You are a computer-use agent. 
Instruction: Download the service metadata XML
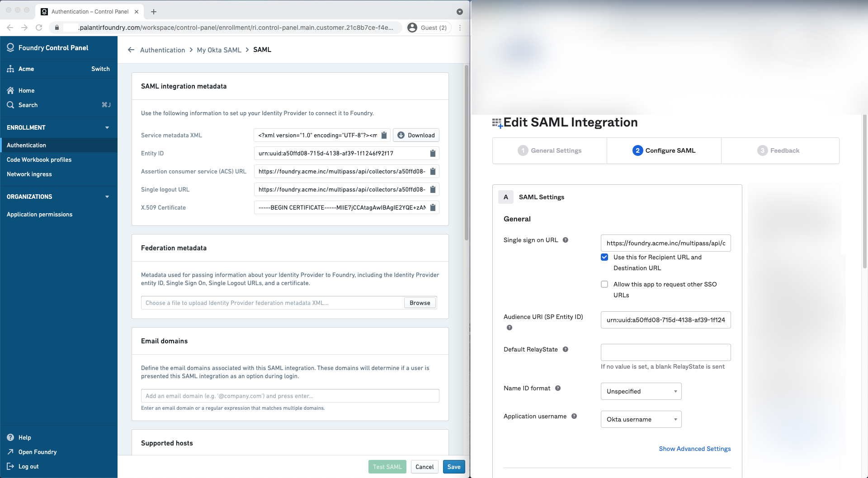[416, 135]
